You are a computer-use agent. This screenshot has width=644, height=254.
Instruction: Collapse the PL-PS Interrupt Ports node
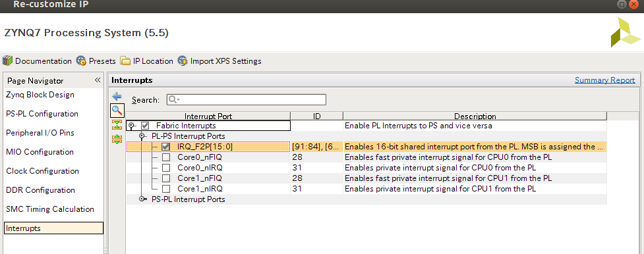[142, 136]
